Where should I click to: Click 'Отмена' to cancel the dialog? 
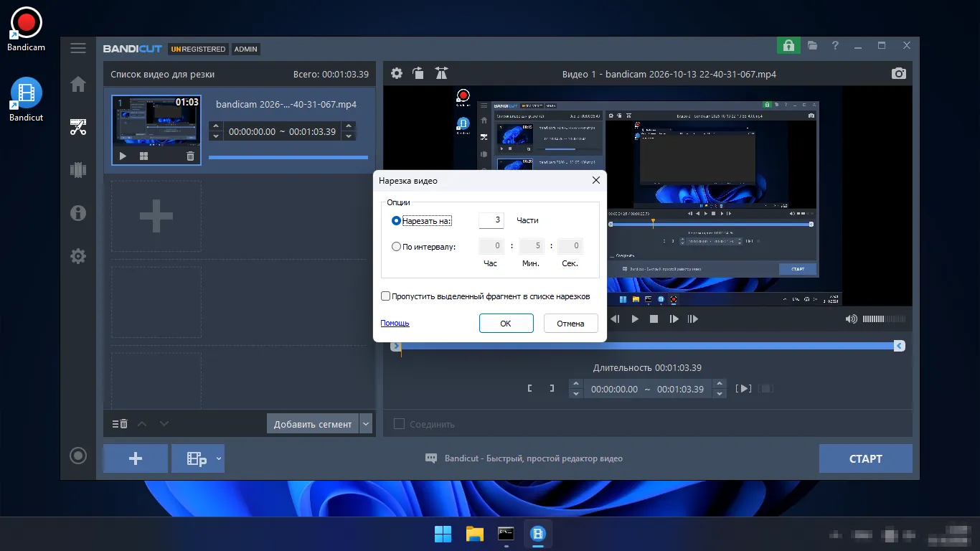(570, 323)
